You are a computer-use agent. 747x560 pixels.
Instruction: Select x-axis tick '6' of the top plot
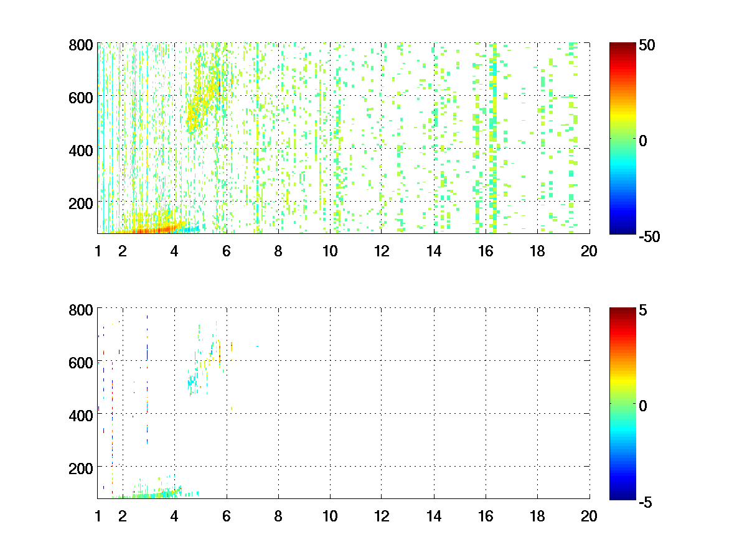tap(227, 251)
